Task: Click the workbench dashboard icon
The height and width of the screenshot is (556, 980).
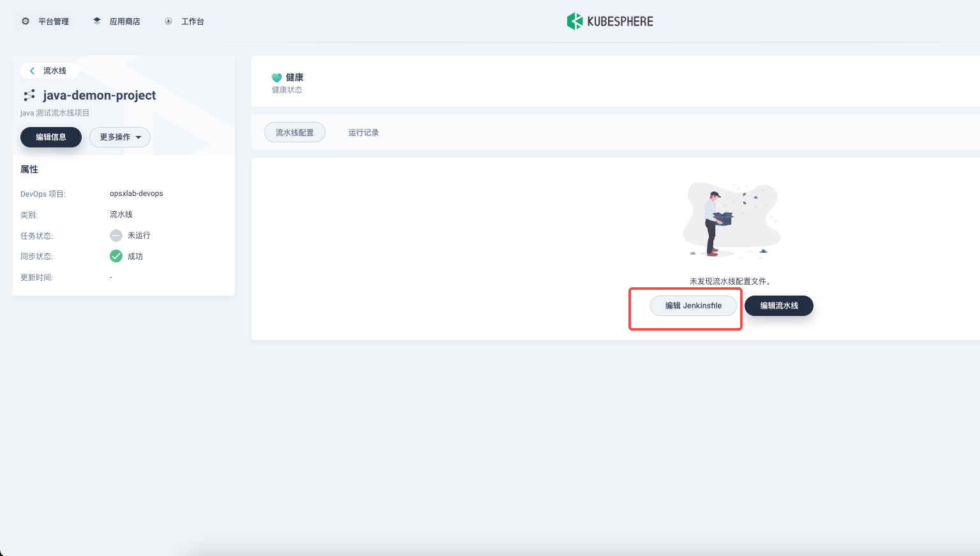Action: (168, 21)
